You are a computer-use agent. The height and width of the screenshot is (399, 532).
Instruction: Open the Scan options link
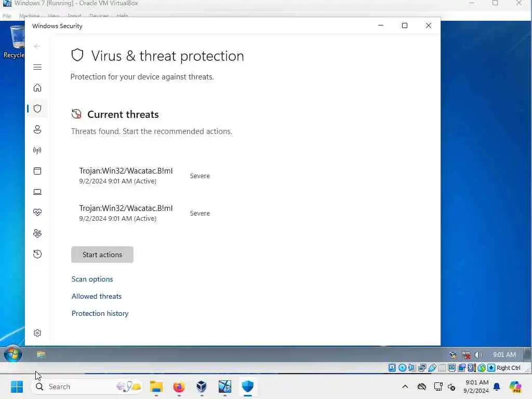point(92,279)
